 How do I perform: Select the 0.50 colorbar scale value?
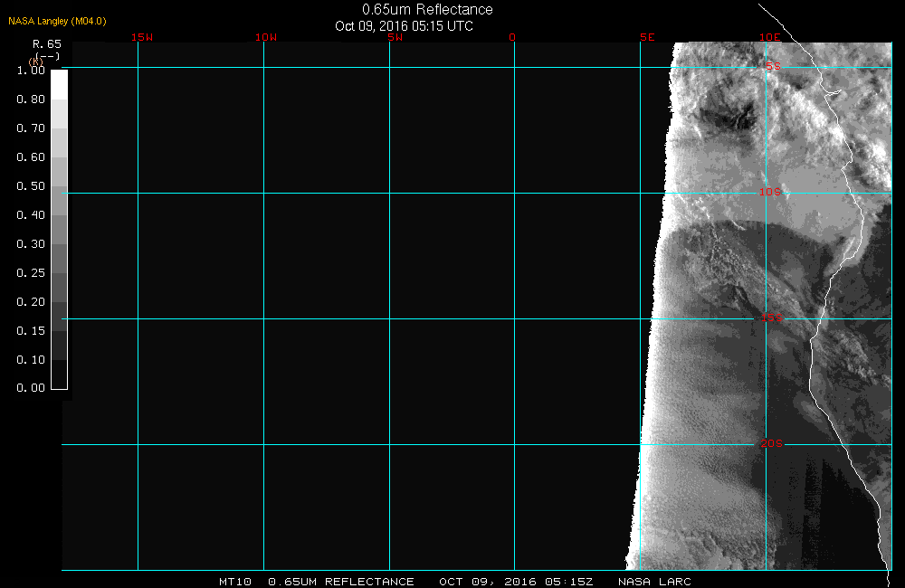31,185
